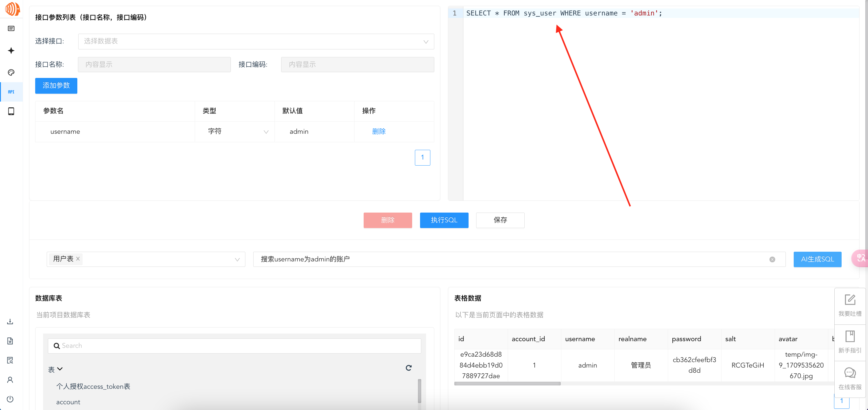Click the 执行SQL button

(444, 220)
